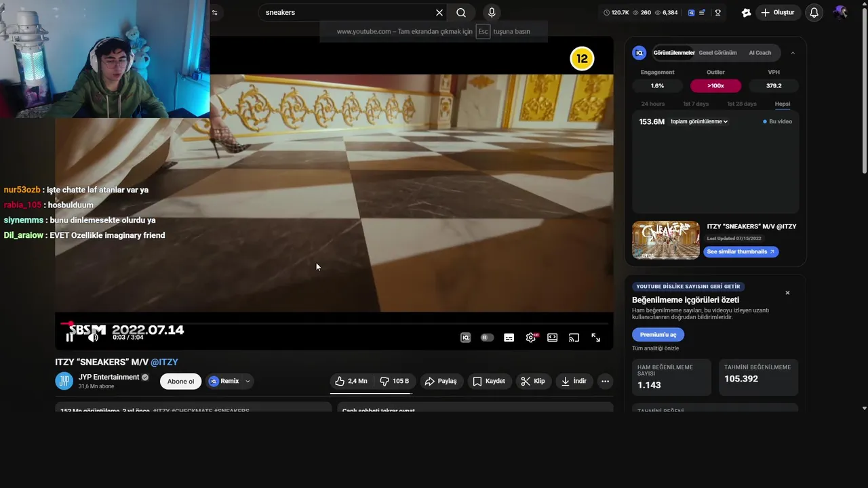
Task: Select the 1st 28 days range
Action: click(x=742, y=104)
